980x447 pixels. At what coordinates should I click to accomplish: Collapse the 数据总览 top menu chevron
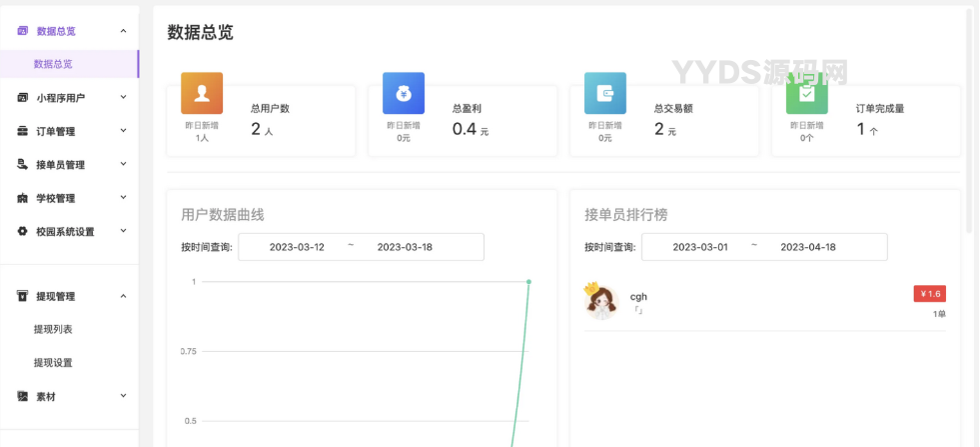(x=123, y=31)
